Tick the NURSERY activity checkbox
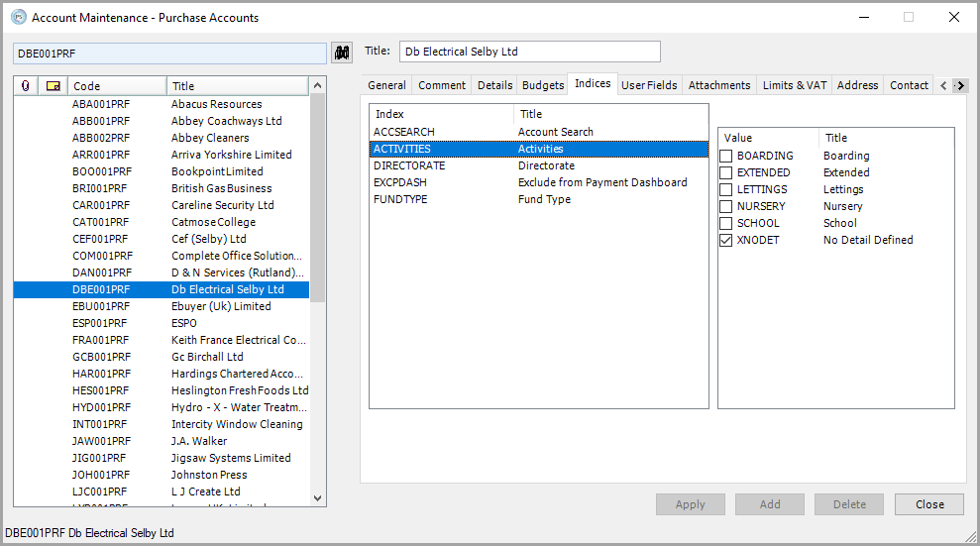 point(726,206)
